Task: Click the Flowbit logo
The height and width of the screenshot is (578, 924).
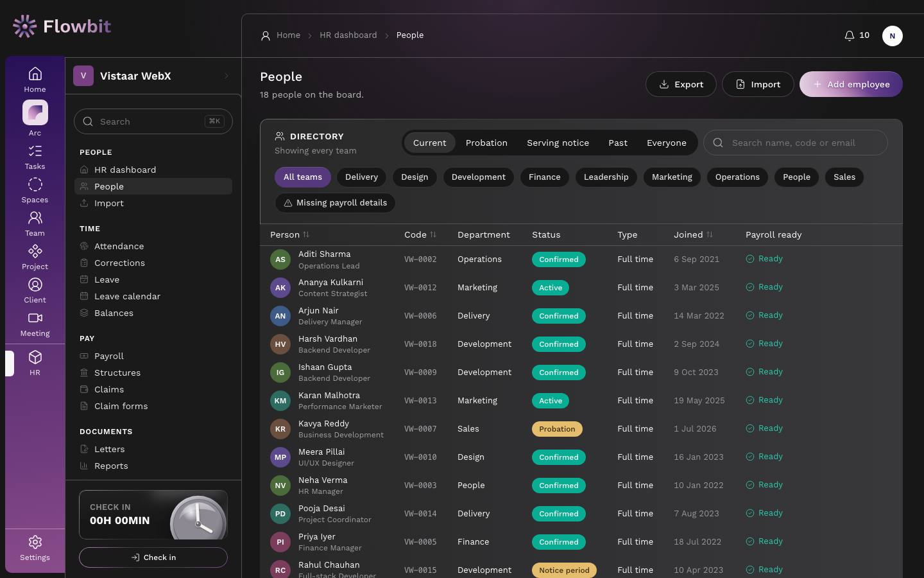Action: [x=62, y=26]
